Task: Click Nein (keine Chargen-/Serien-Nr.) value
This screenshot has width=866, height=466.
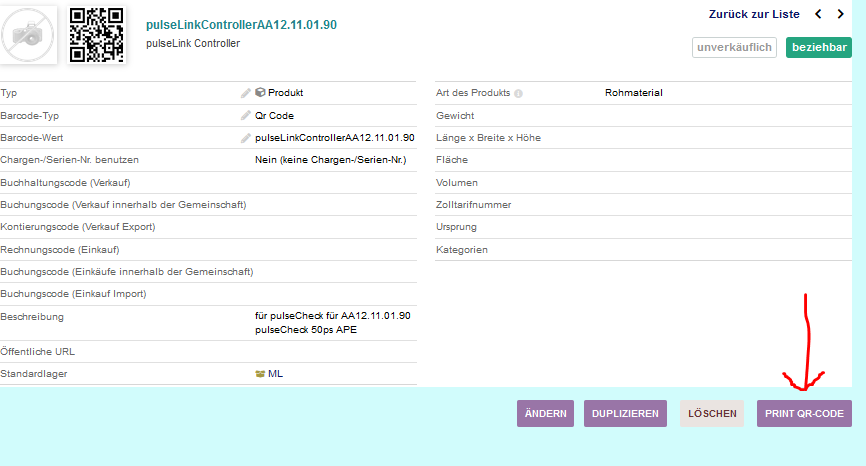Action: (330, 160)
